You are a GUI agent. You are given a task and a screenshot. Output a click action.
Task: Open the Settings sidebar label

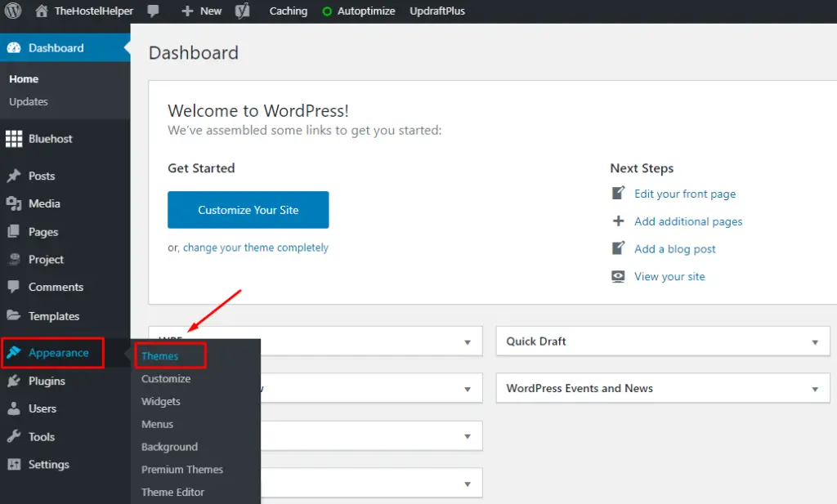pos(48,465)
